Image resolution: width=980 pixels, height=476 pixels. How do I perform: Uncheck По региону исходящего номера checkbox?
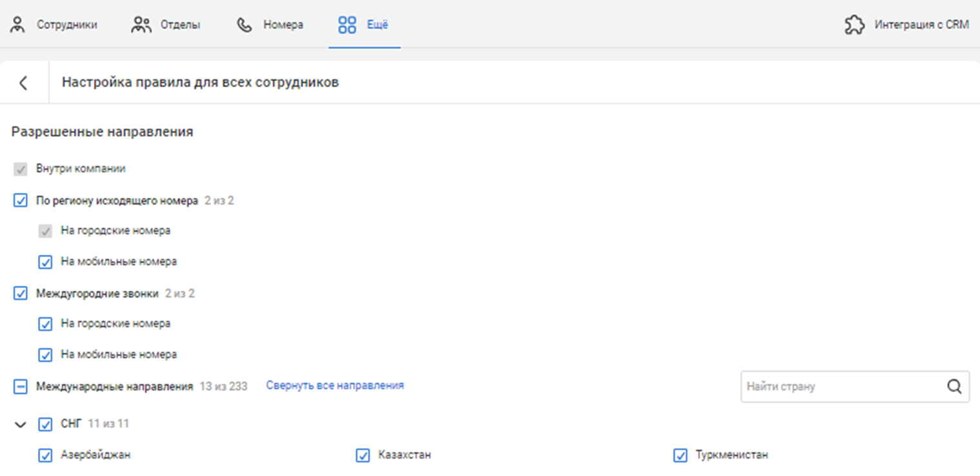pyautogui.click(x=21, y=201)
